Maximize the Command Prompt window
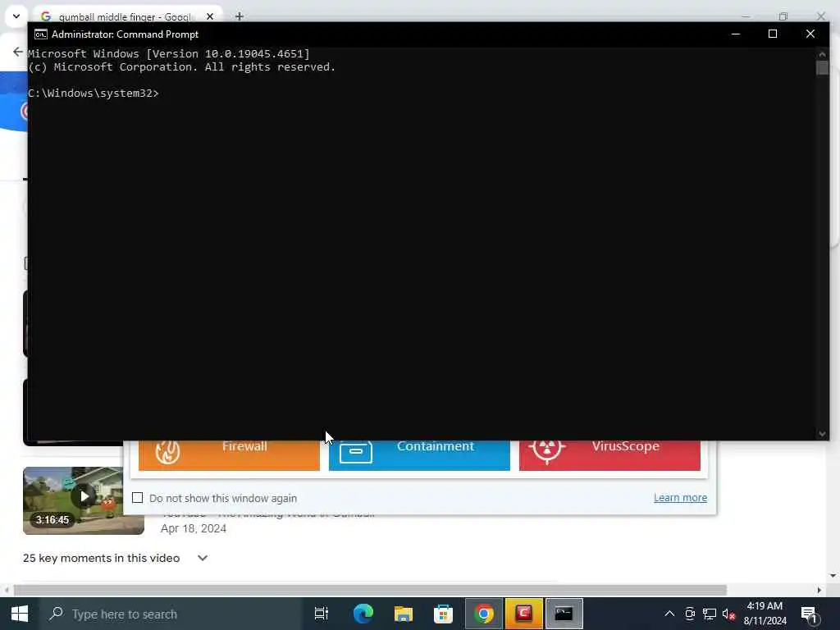 (x=773, y=34)
